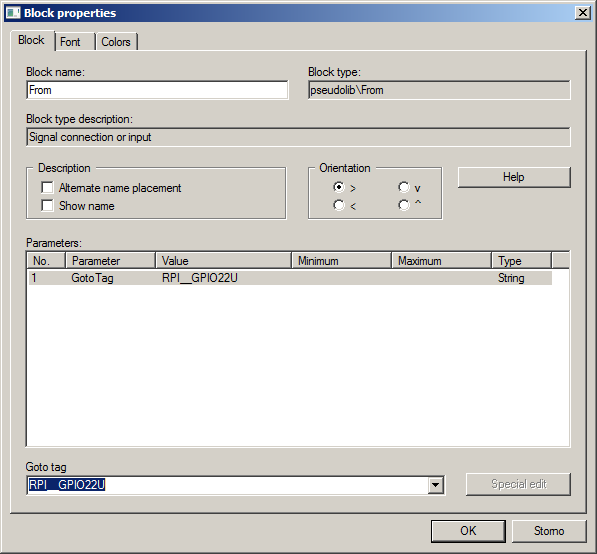Click the Minimum column header
The image size is (597, 554).
coord(342,260)
